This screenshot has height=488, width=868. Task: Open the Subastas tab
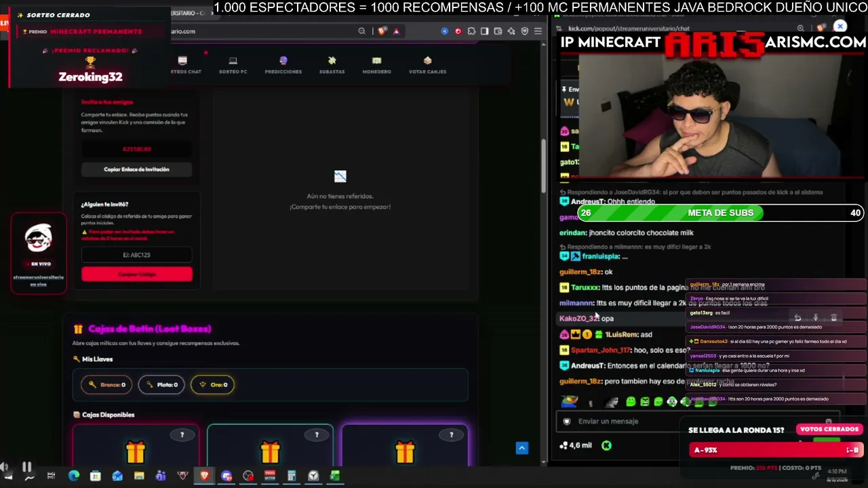tap(332, 65)
